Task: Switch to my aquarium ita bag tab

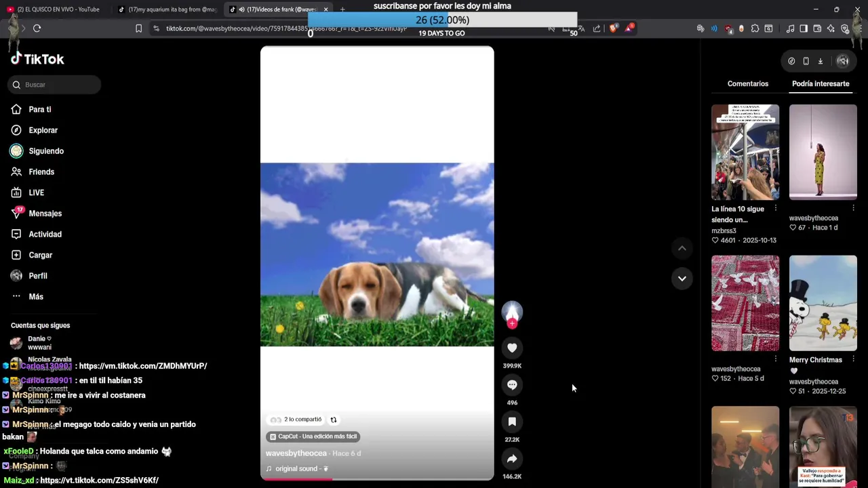Action: 167,9
